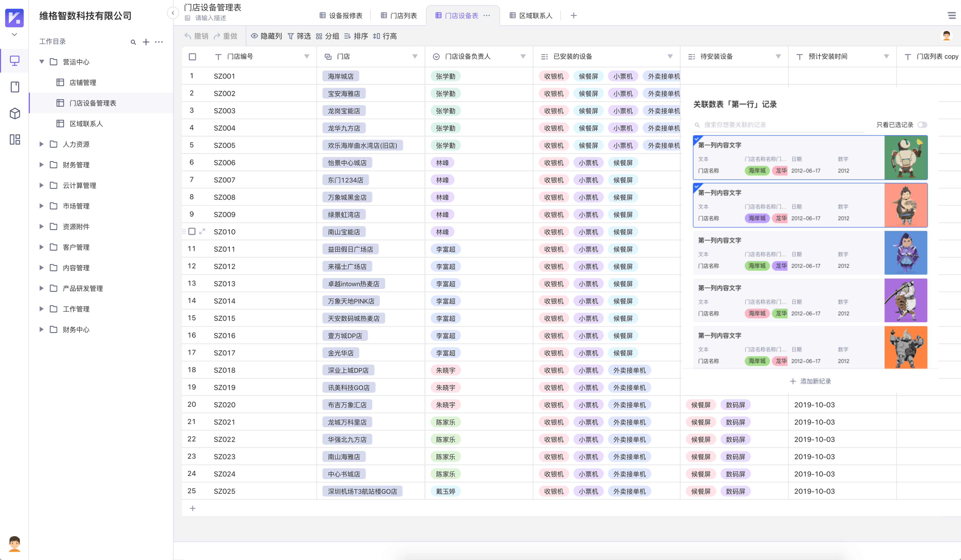Add a new row with bottom plus
Image resolution: width=961 pixels, height=560 pixels.
[x=193, y=508]
